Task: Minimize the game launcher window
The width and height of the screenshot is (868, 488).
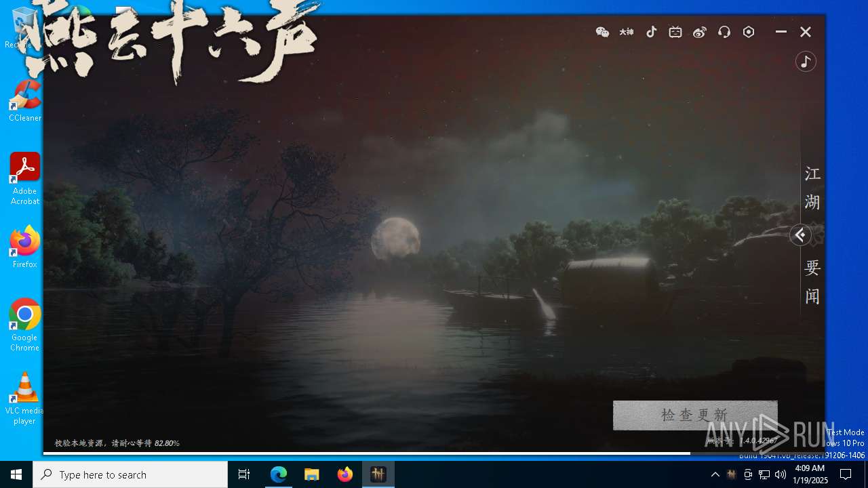Action: click(781, 32)
